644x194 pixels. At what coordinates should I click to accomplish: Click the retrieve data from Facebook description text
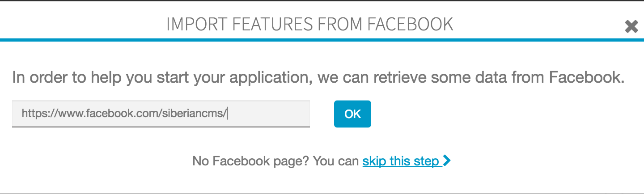(318, 78)
